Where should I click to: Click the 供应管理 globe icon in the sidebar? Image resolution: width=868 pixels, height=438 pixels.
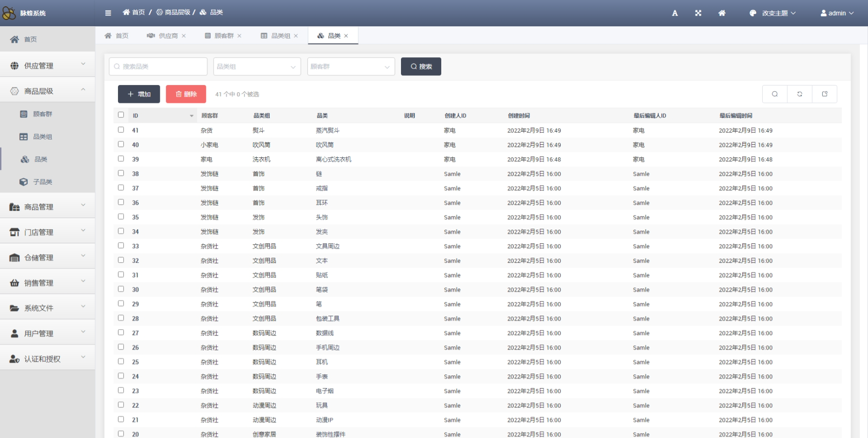pos(15,66)
